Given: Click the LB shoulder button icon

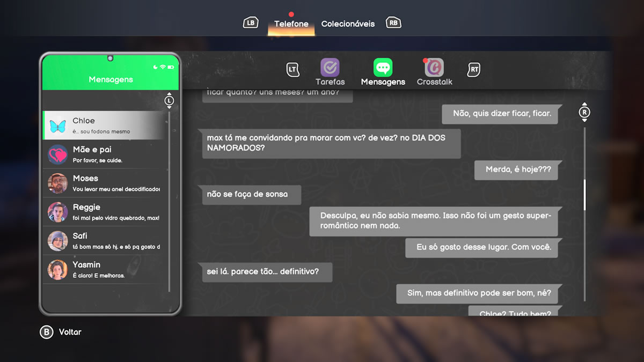Looking at the screenshot, I should [251, 23].
